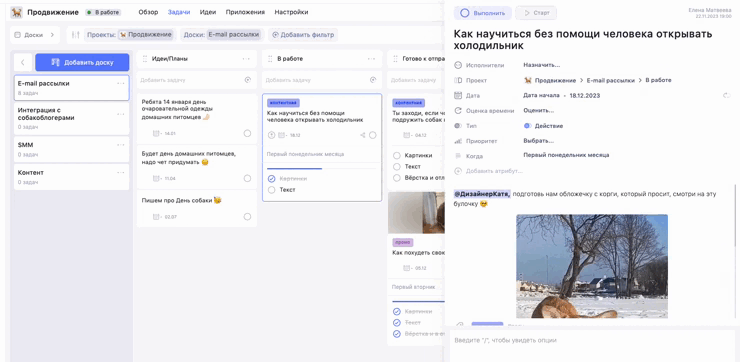The height and width of the screenshot is (362, 740).
Task: Expand the Доски view selector
Action: point(34,35)
